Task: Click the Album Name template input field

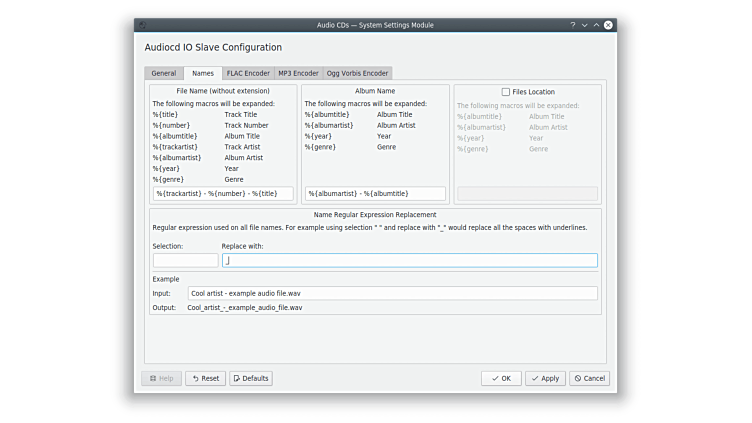Action: click(375, 193)
